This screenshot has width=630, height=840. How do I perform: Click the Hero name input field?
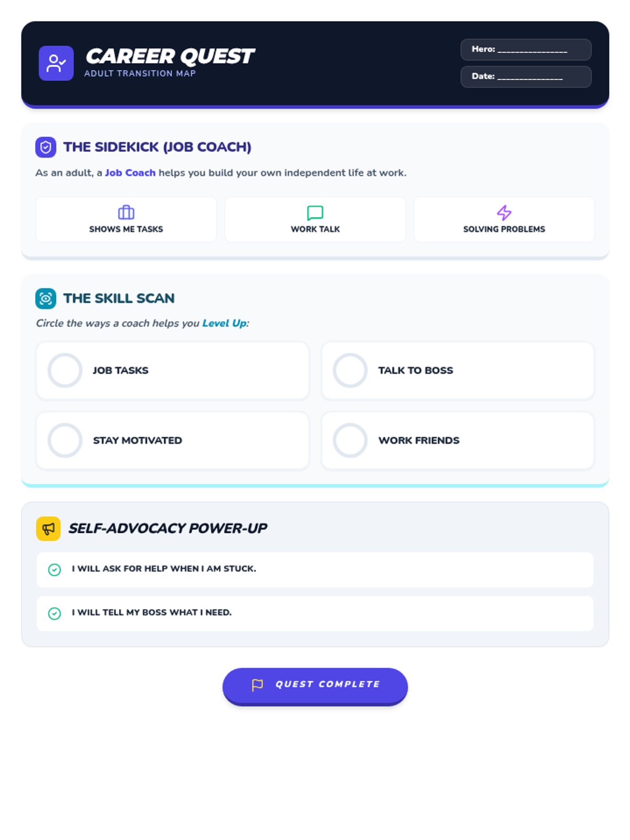pyautogui.click(x=526, y=49)
